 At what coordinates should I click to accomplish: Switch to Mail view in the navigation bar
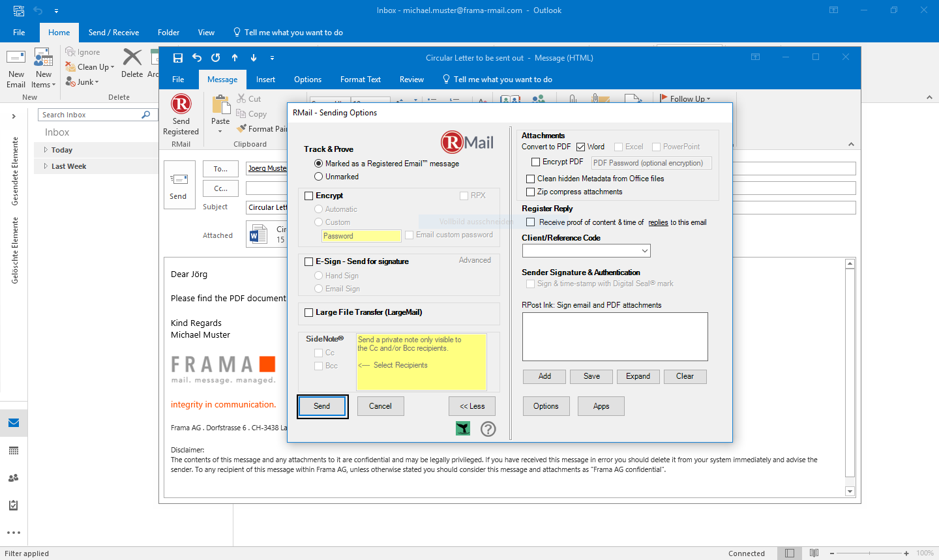coord(14,423)
